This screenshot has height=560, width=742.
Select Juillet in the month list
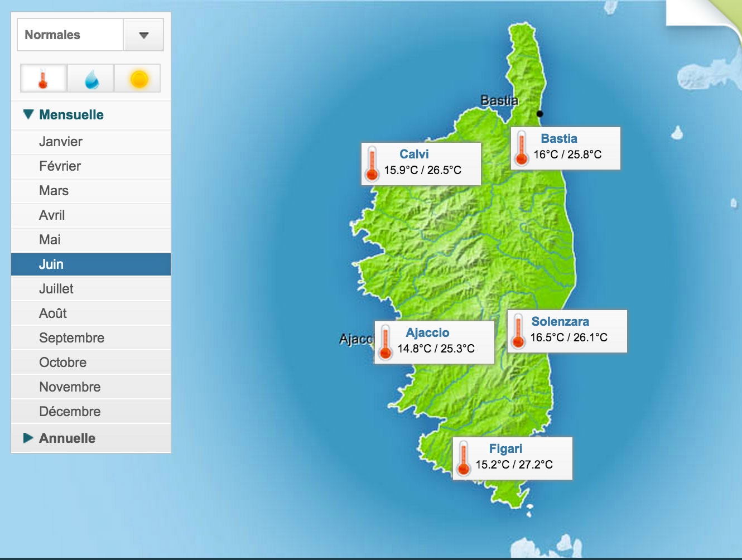(x=91, y=289)
